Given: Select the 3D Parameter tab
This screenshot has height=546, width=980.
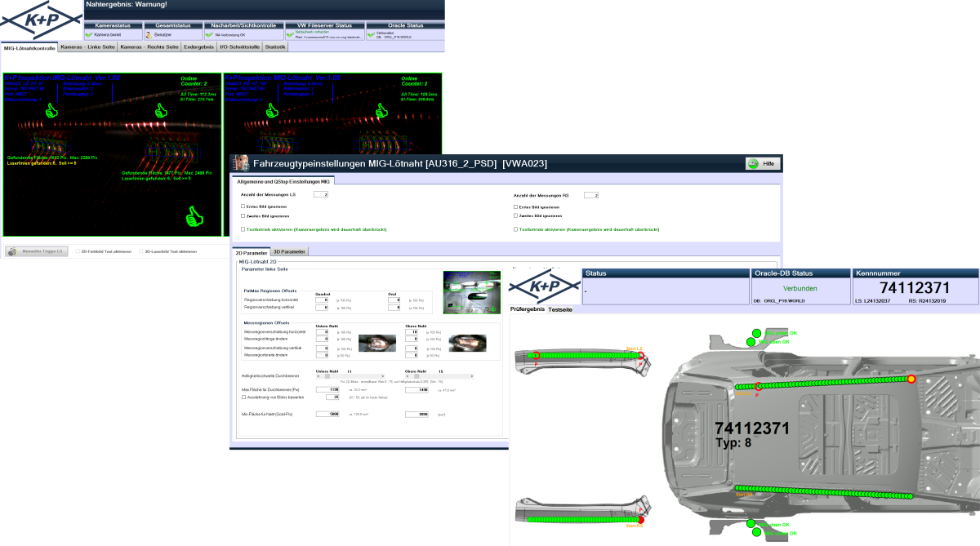Looking at the screenshot, I should pos(287,253).
